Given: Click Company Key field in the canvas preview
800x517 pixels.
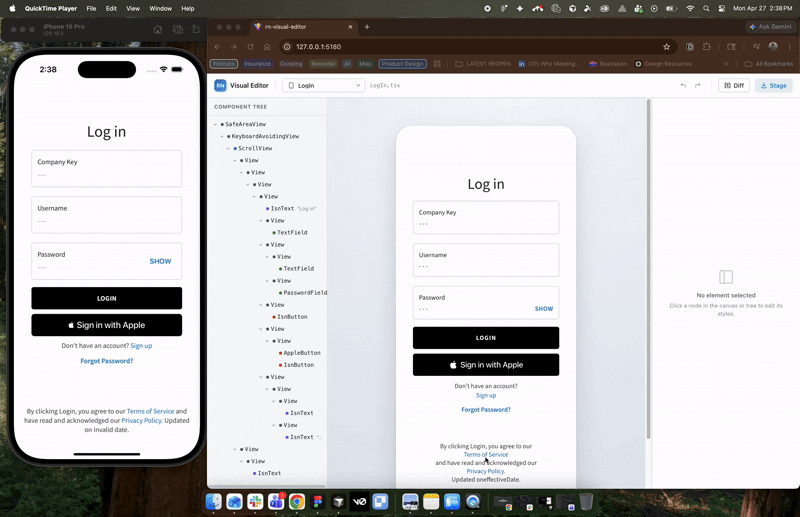Looking at the screenshot, I should click(x=486, y=217).
